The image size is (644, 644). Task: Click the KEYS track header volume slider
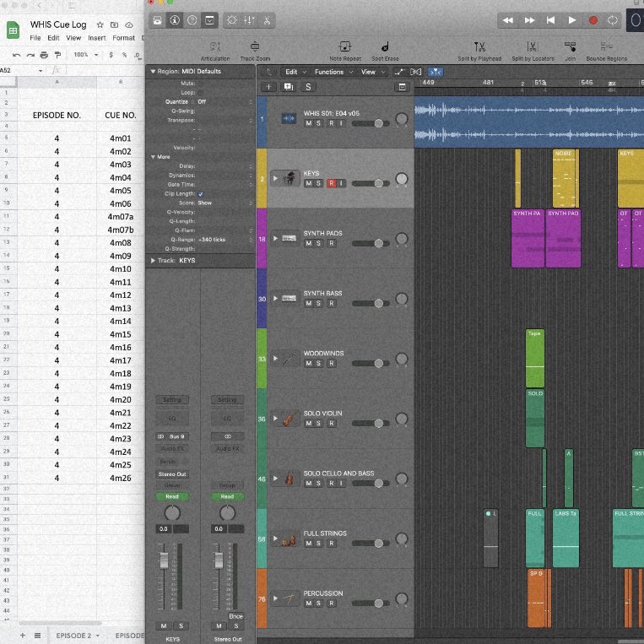(x=370, y=184)
